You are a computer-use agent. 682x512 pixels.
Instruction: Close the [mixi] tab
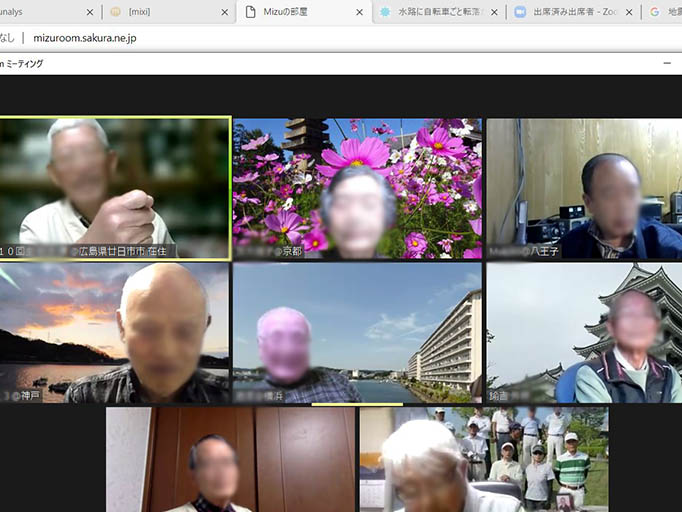tap(224, 12)
